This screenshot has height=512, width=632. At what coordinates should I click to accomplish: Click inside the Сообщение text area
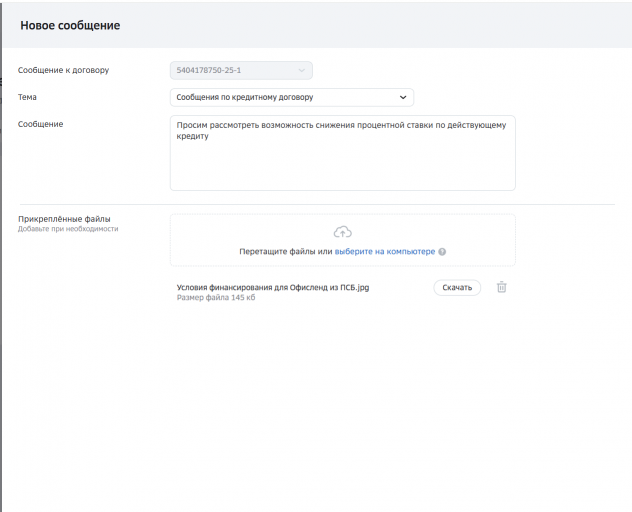(343, 153)
